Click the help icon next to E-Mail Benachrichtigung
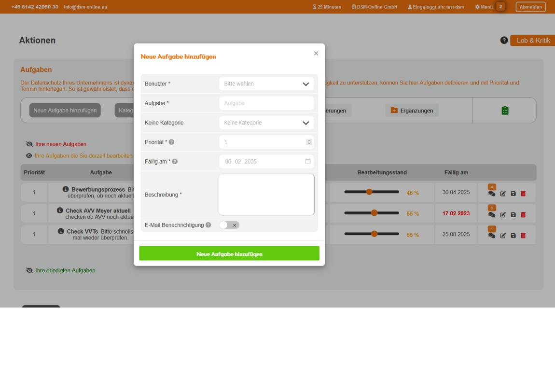Image resolution: width=555 pixels, height=392 pixels. tap(208, 225)
